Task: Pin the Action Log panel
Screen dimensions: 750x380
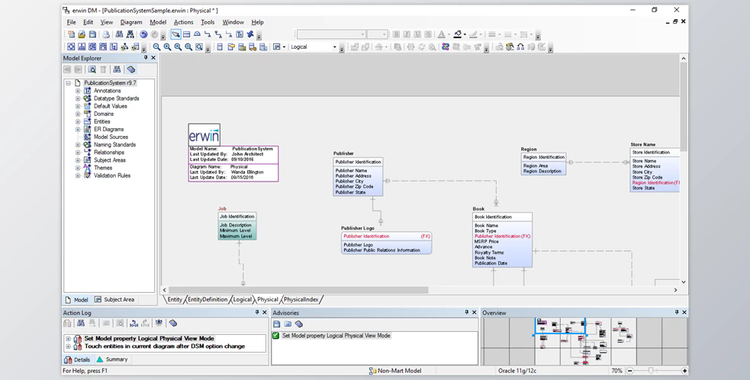Action: [257, 313]
